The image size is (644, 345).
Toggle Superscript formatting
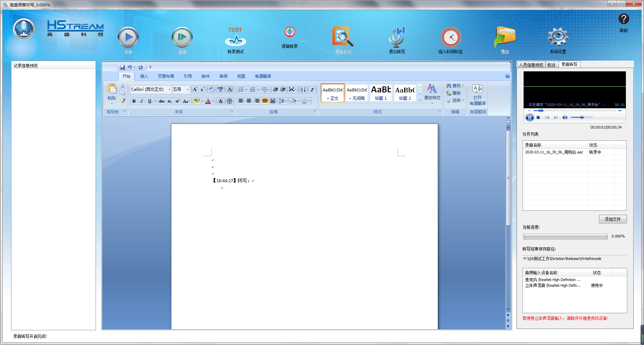(177, 101)
